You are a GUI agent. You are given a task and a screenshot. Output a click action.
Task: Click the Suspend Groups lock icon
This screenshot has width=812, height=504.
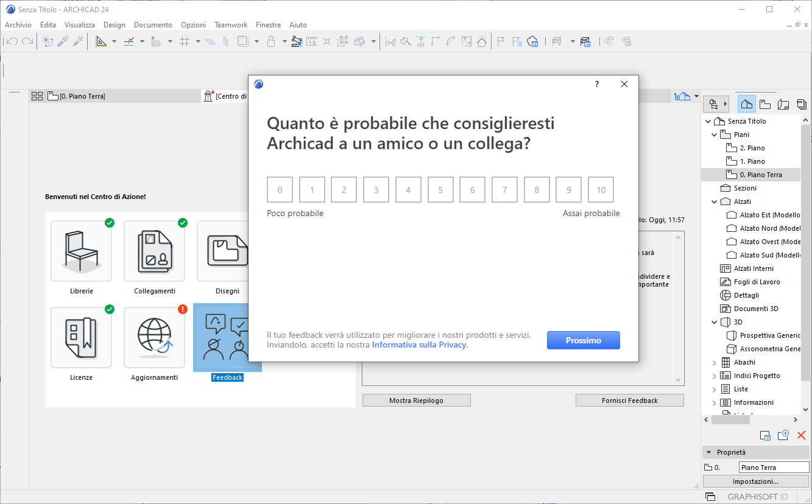(x=272, y=41)
